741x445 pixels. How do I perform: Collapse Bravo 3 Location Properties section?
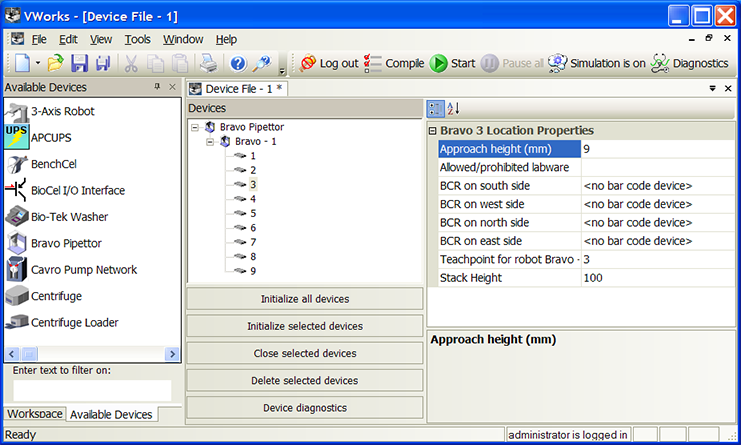tap(432, 131)
